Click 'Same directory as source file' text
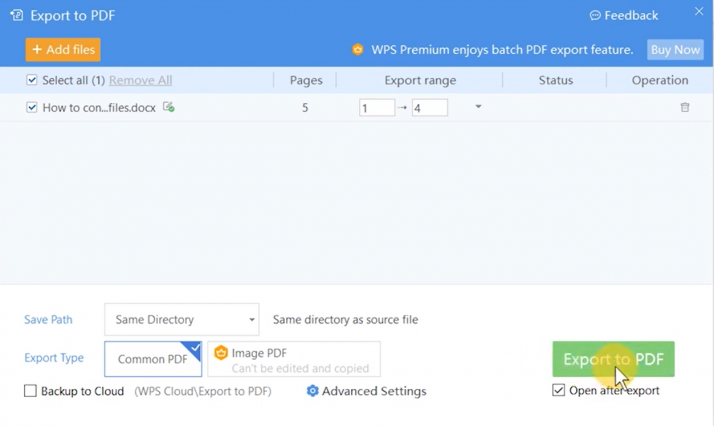 [x=345, y=320]
